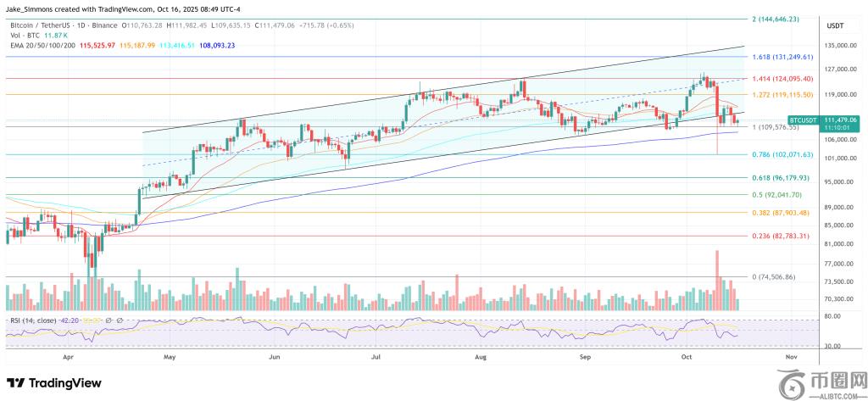Select the 1.618 Fibonacci level label
The image size is (868, 401).
pos(782,57)
